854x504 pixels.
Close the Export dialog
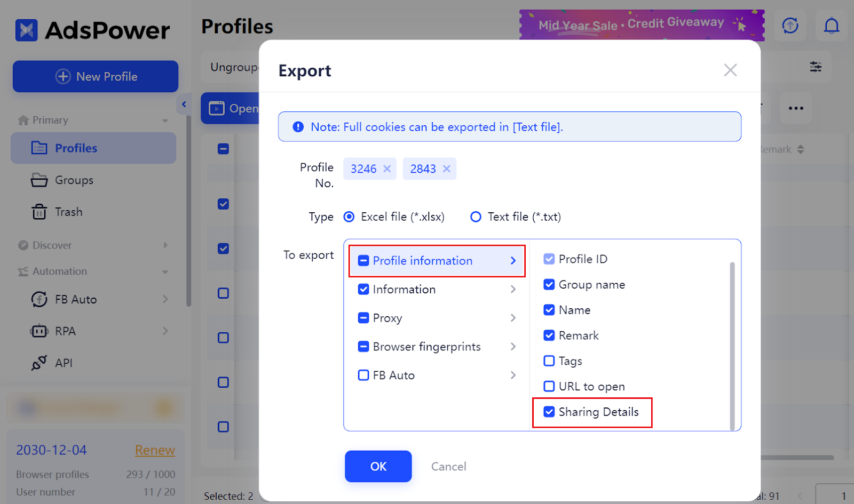click(x=730, y=70)
